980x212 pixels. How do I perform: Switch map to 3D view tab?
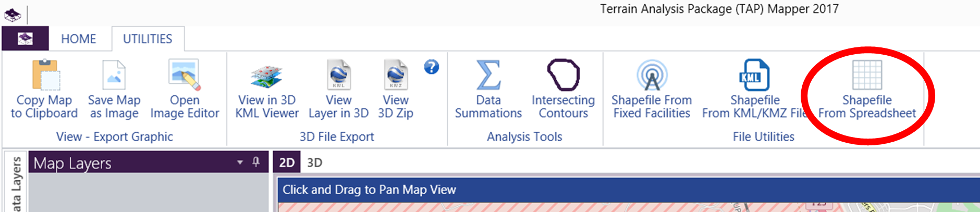pos(314,163)
